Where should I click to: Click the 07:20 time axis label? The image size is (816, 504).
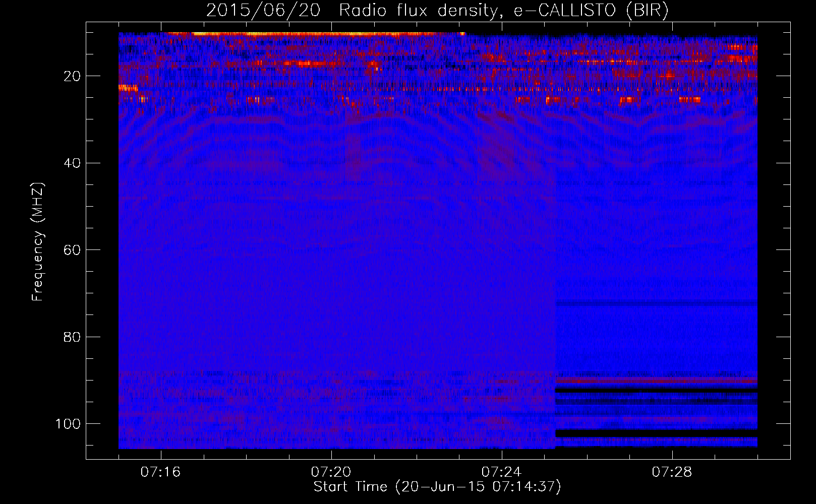pyautogui.click(x=331, y=472)
